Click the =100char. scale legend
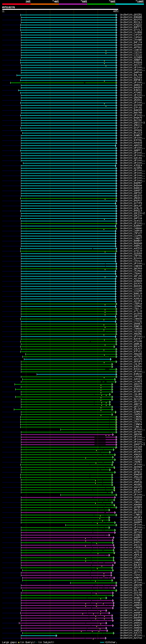 tap(108, 642)
